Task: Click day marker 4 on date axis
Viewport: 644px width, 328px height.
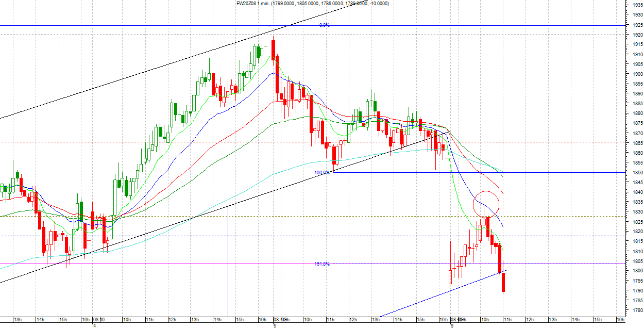Action: coord(95,325)
